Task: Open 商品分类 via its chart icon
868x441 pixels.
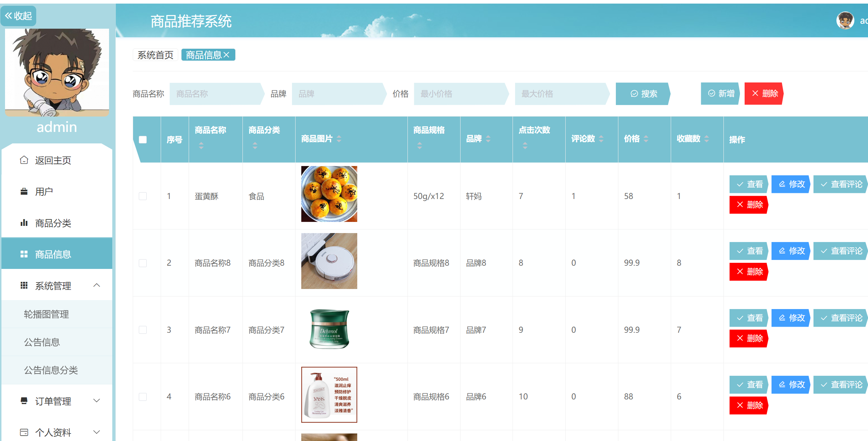Action: click(24, 223)
